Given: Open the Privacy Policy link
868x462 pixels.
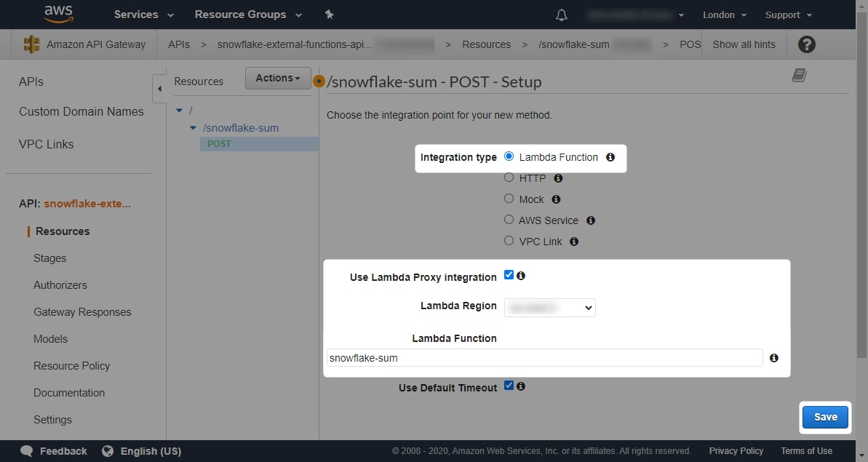Looking at the screenshot, I should click(736, 451).
